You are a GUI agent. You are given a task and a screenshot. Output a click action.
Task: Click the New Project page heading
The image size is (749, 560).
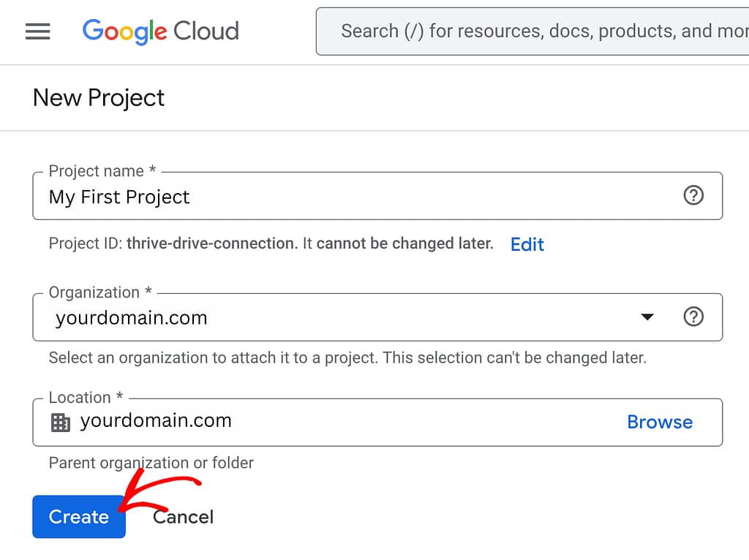pyautogui.click(x=98, y=97)
